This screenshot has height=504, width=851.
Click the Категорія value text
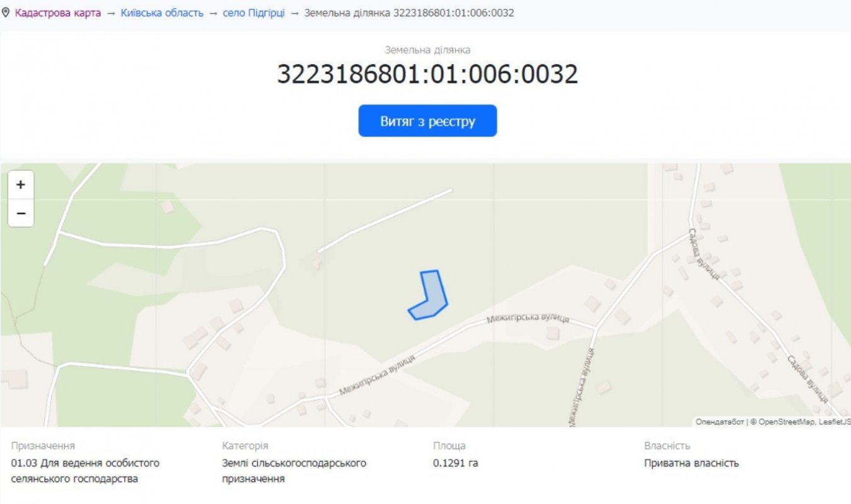pos(294,471)
